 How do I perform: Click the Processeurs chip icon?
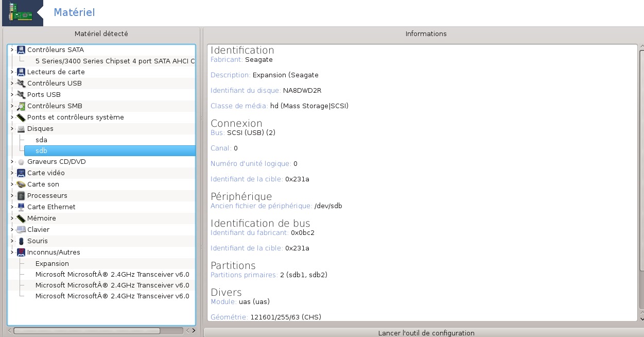pos(21,196)
